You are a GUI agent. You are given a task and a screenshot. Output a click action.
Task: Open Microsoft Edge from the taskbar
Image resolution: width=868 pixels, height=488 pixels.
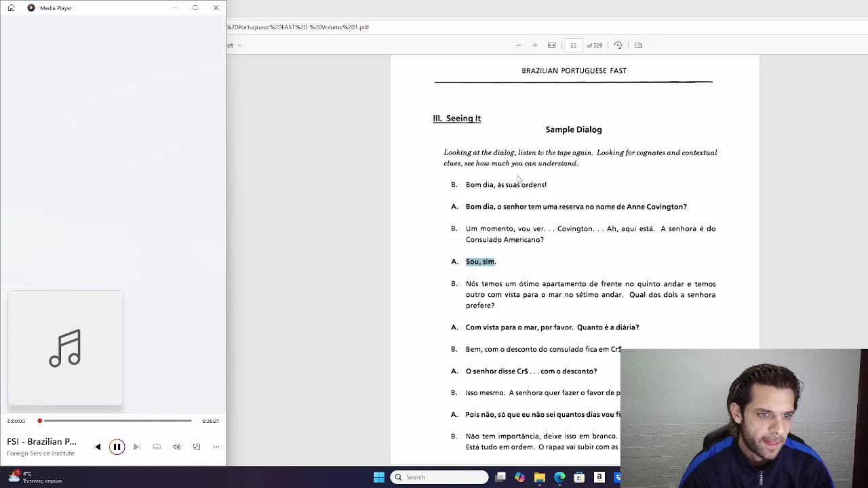pyautogui.click(x=559, y=477)
